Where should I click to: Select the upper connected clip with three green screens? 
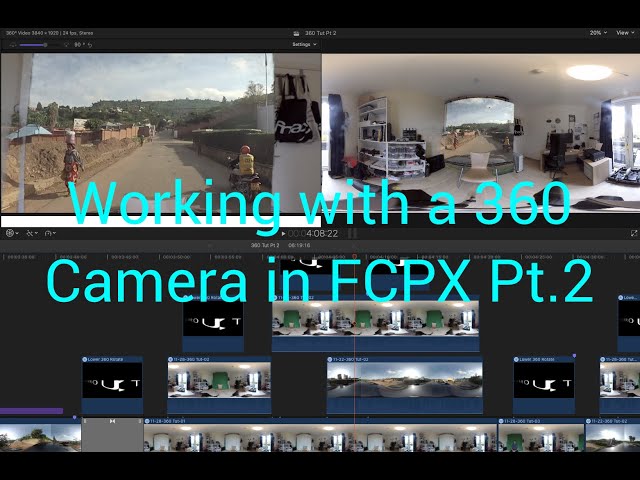(376, 324)
